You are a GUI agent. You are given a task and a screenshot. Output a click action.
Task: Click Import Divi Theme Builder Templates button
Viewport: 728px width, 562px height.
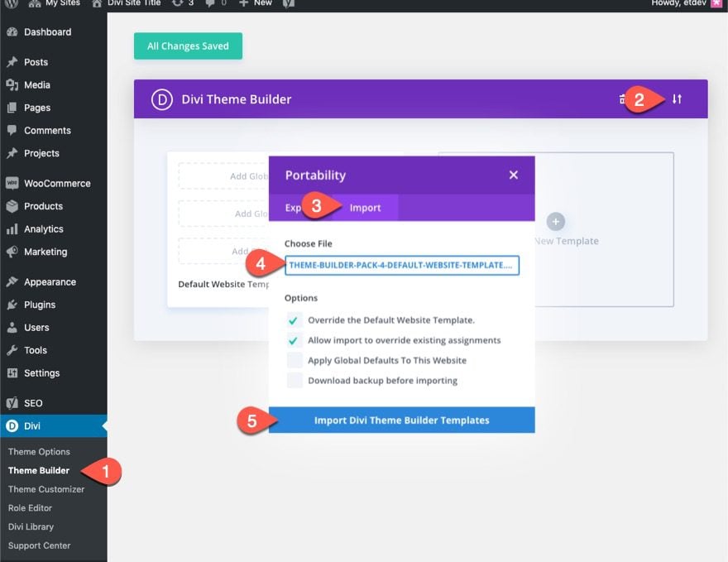(401, 420)
